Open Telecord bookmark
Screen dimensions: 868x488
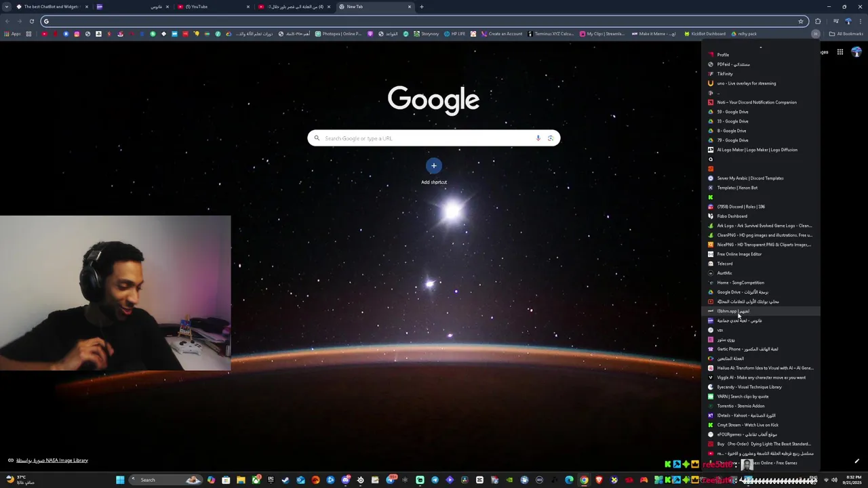tap(761, 264)
